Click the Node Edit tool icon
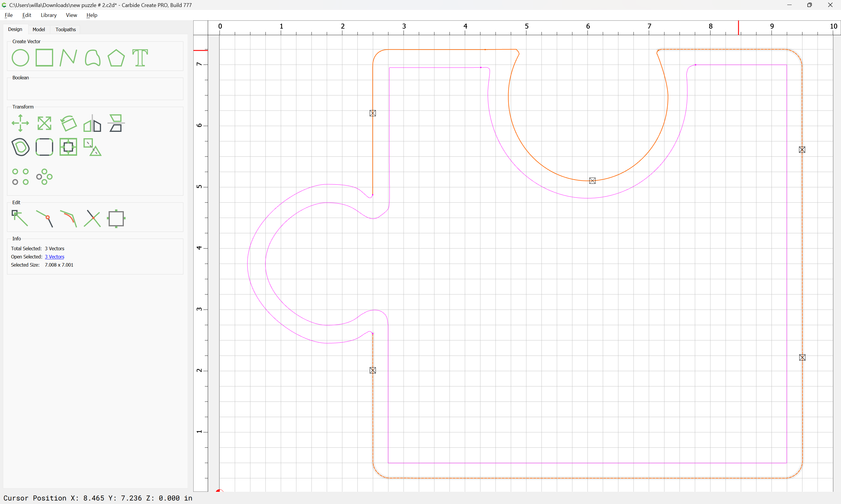Image resolution: width=841 pixels, height=504 pixels. coord(20,218)
